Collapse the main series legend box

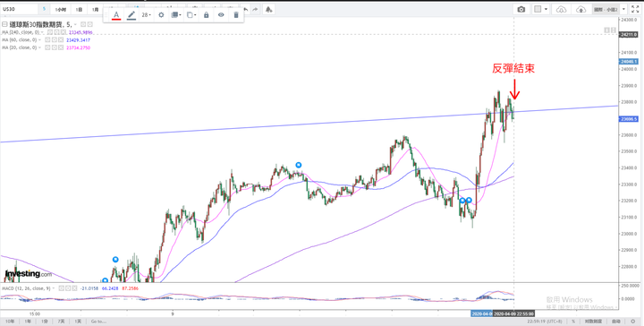(5, 25)
